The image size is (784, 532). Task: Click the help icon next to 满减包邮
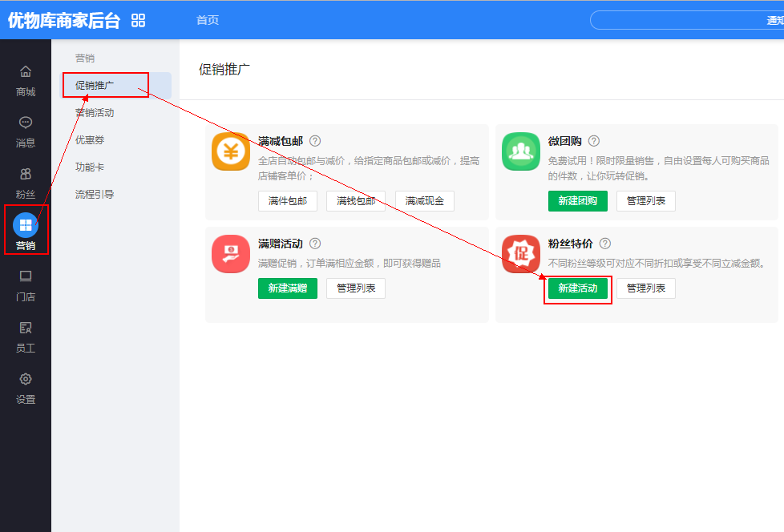[x=315, y=141]
